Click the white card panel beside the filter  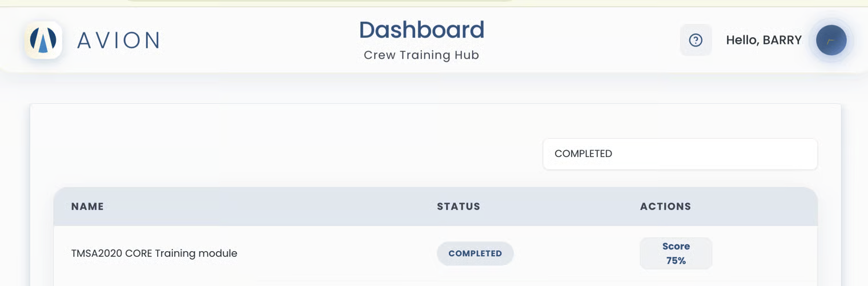286,146
